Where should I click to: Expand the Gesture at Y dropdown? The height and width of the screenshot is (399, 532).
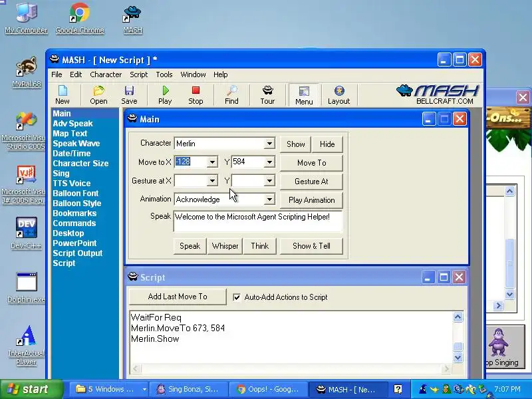(269, 181)
